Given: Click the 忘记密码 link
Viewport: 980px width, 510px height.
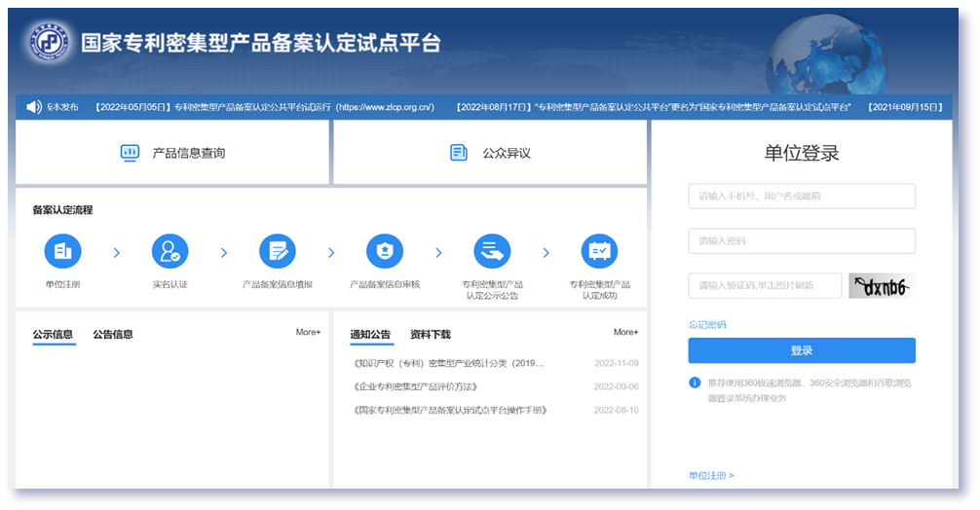Looking at the screenshot, I should tap(707, 324).
